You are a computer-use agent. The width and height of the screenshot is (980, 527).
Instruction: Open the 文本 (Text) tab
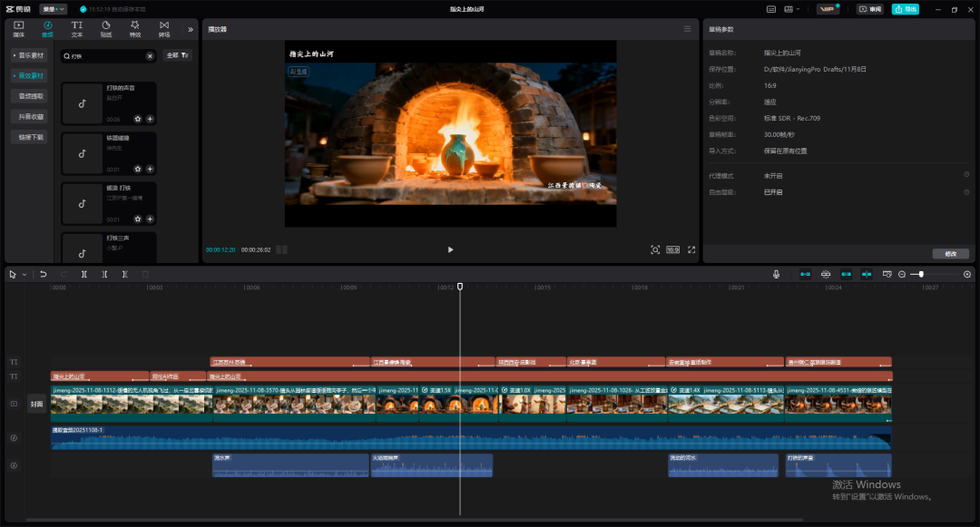(x=77, y=28)
